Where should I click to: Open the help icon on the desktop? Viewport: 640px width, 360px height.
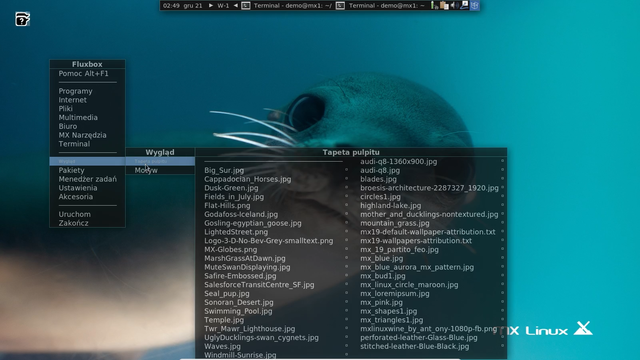(22, 19)
